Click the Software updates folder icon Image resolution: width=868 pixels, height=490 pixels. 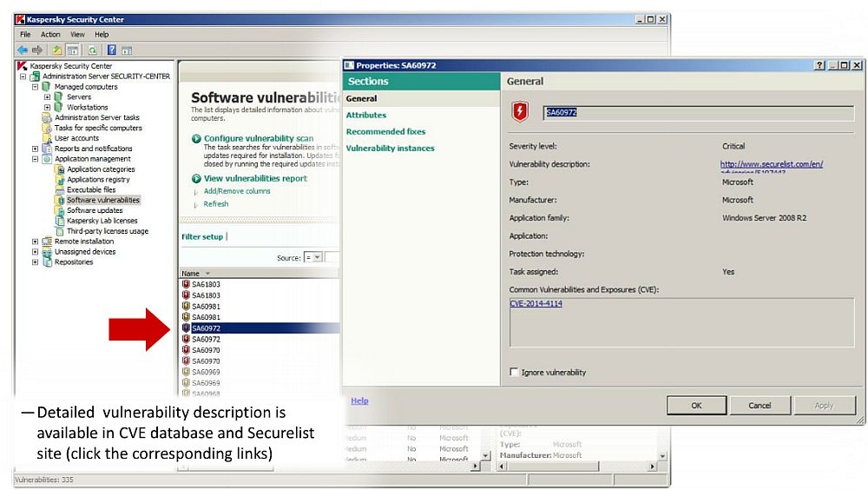(60, 210)
